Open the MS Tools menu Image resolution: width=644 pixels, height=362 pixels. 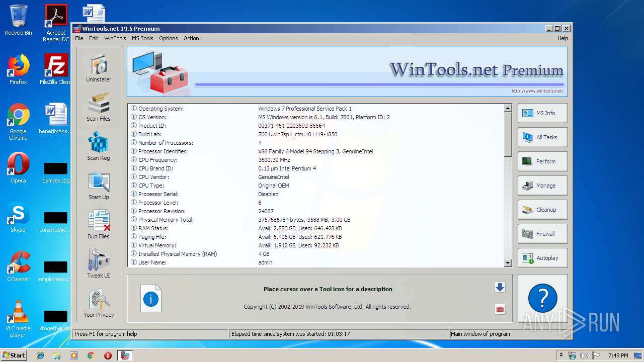click(142, 38)
